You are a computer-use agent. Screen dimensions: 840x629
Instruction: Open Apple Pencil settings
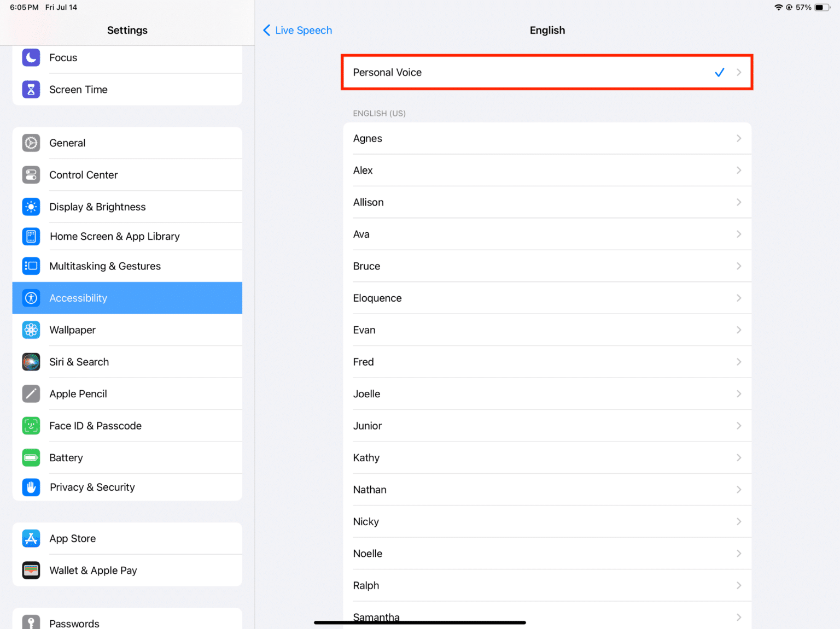click(x=127, y=393)
